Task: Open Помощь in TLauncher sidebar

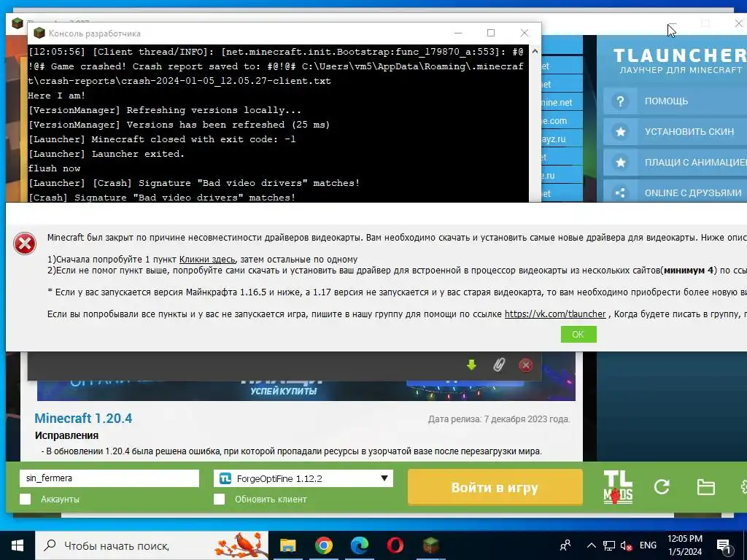Action: 675,101
